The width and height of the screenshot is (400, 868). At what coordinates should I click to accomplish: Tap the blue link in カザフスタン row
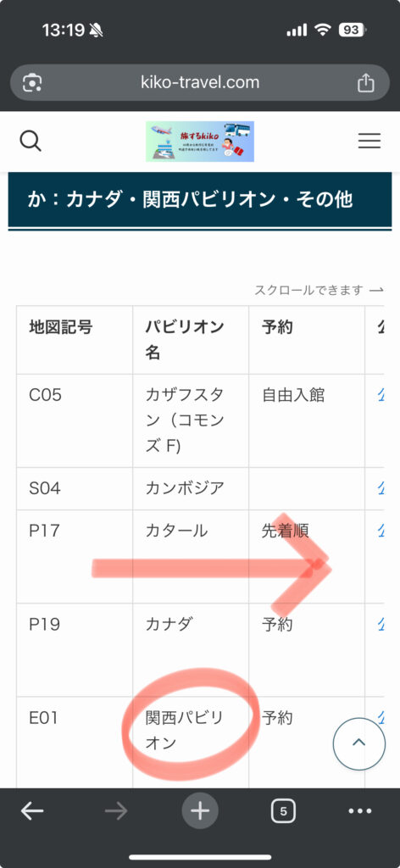(x=381, y=395)
